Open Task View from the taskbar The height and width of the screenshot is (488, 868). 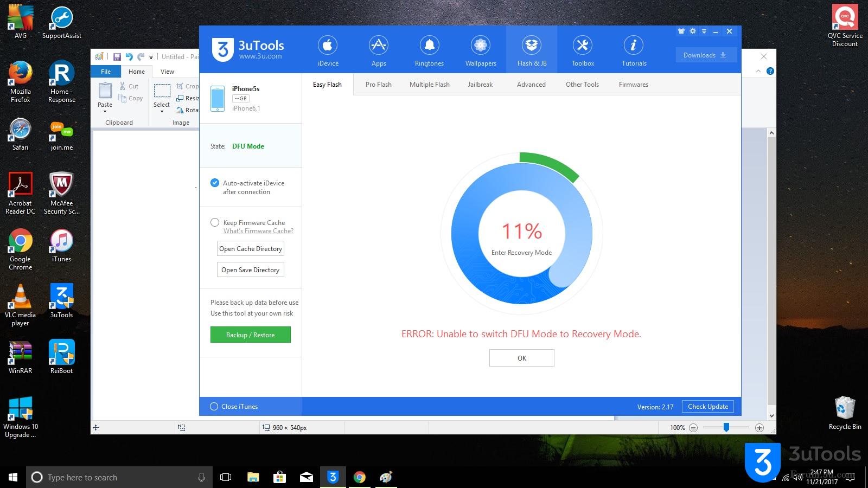click(226, 477)
